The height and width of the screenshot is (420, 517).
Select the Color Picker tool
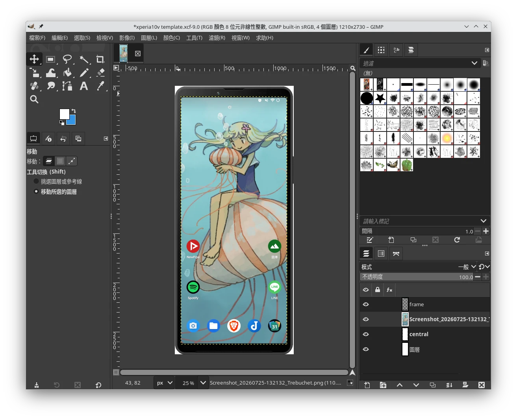click(x=100, y=86)
